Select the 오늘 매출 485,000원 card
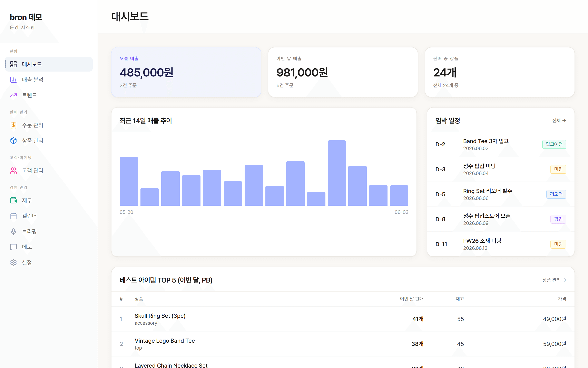The height and width of the screenshot is (368, 588). [186, 72]
